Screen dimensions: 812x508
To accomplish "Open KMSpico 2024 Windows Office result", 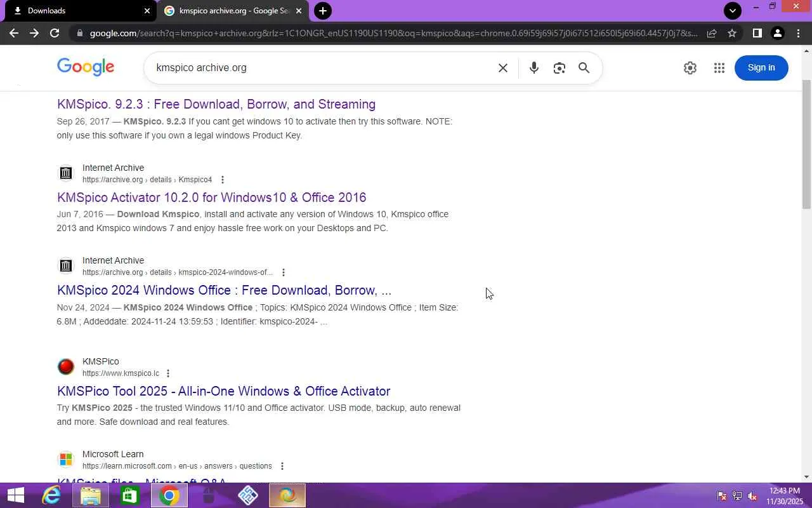I will click(224, 290).
